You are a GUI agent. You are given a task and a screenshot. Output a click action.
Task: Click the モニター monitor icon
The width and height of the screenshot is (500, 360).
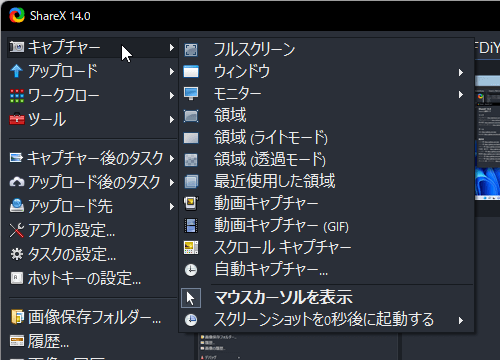191,93
